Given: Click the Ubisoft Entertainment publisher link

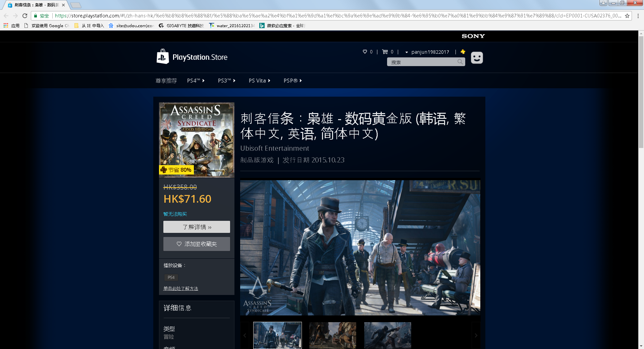Looking at the screenshot, I should tap(275, 148).
